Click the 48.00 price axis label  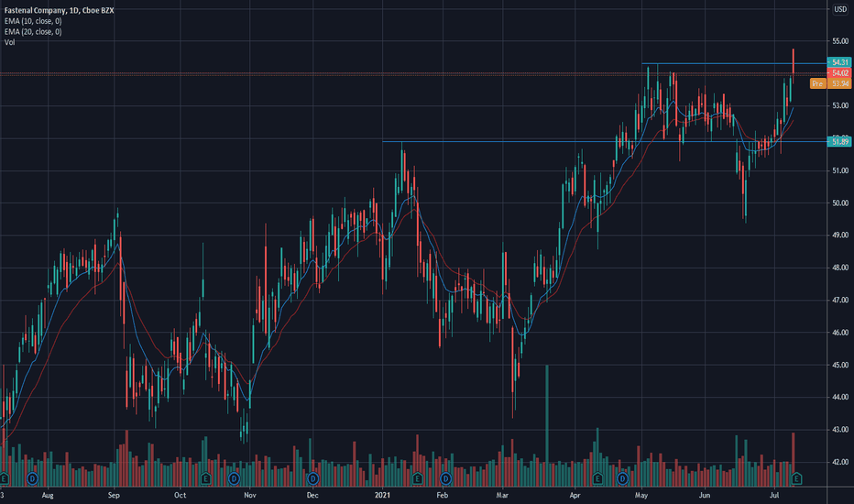[x=840, y=268]
